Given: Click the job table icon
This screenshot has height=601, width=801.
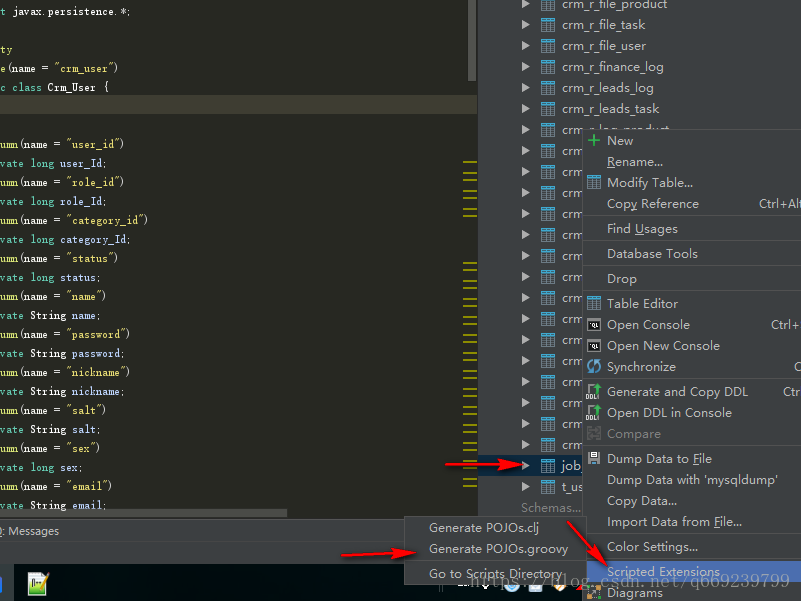Looking at the screenshot, I should click(x=548, y=466).
